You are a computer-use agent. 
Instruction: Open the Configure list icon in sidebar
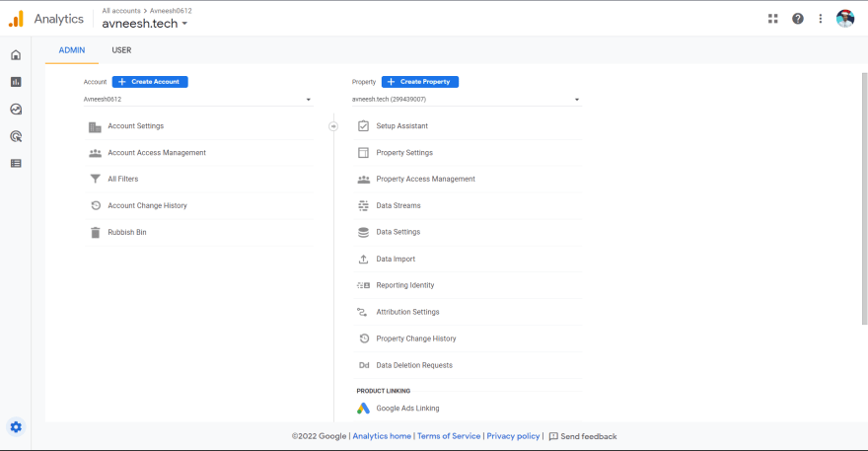coord(16,164)
